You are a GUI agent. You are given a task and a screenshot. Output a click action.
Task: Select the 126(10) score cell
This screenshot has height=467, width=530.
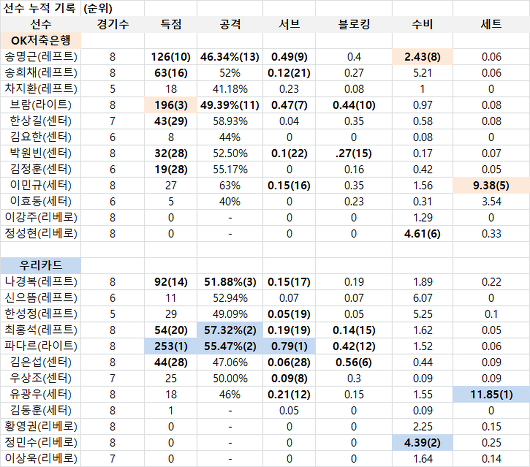pos(171,57)
